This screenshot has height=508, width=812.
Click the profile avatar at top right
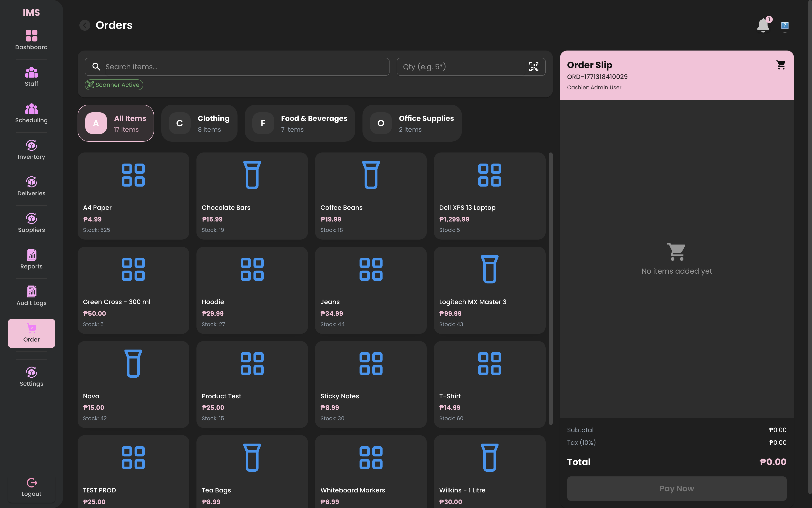coord(785,25)
